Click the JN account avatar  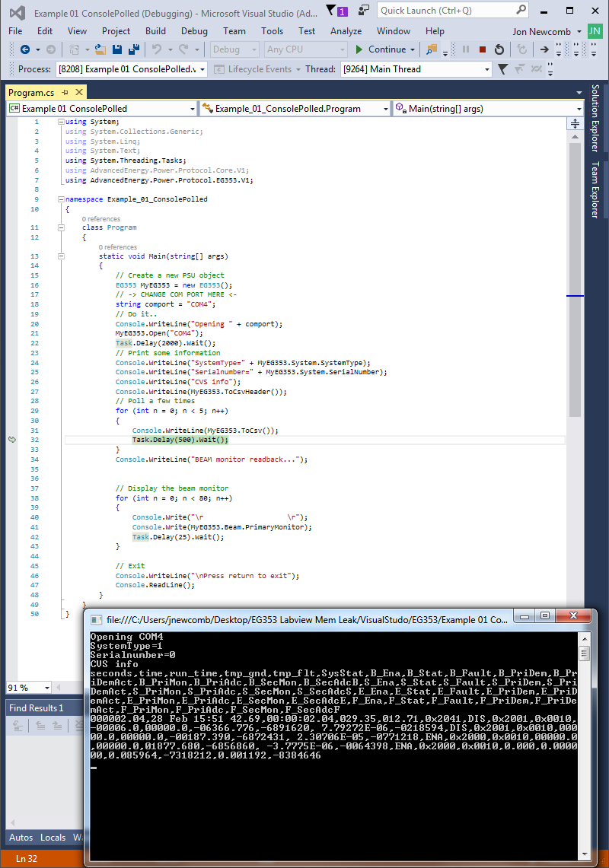tap(595, 31)
